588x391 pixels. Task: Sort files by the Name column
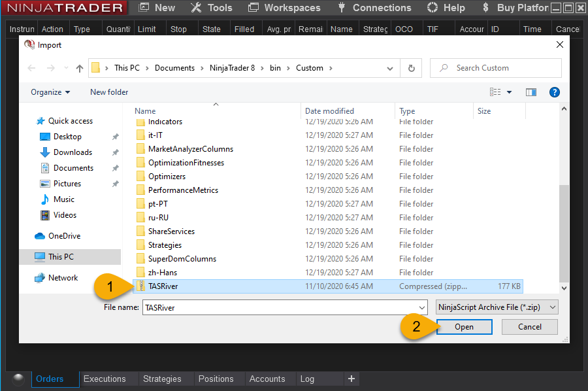point(145,111)
